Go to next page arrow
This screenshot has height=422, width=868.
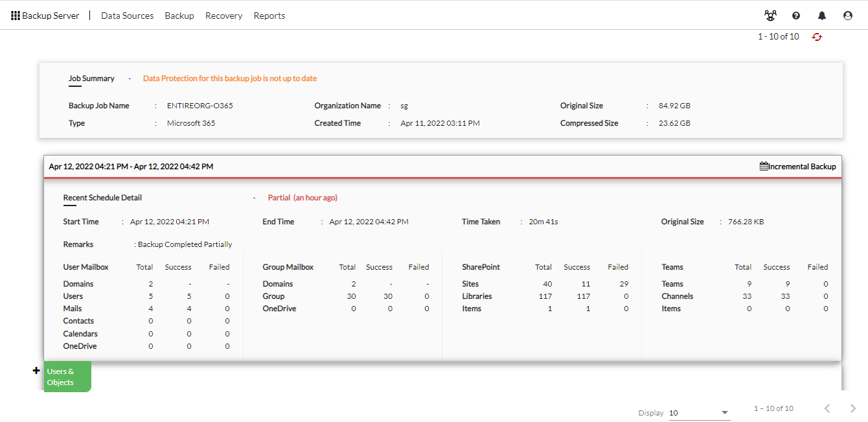point(853,408)
